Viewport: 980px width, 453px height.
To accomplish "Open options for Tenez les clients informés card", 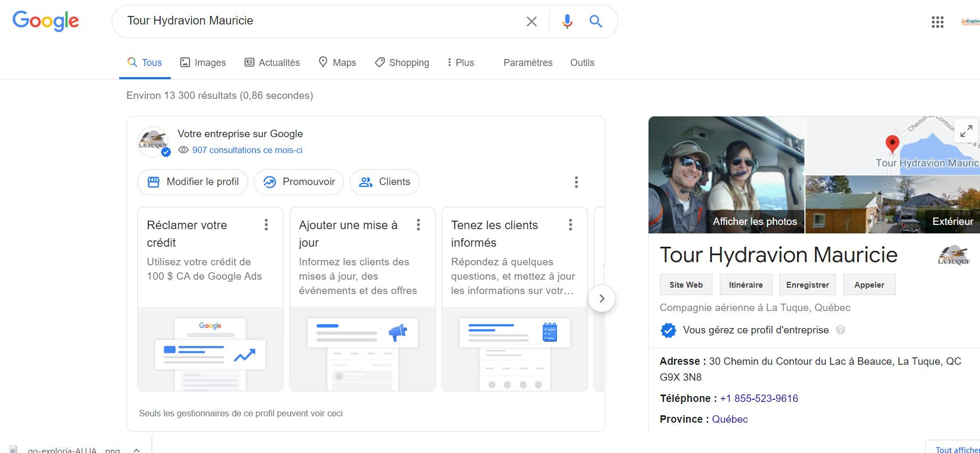I will 570,225.
